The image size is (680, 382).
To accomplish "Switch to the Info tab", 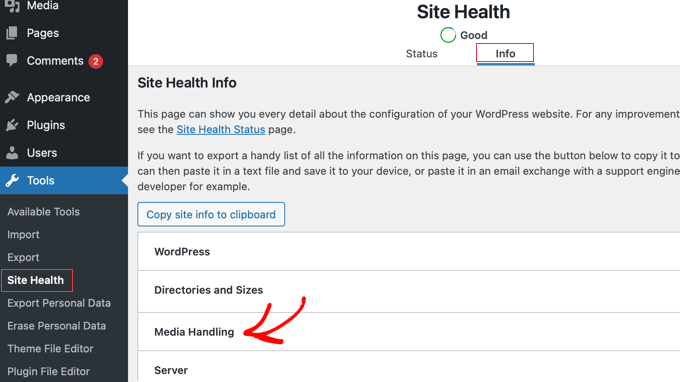I will click(x=505, y=54).
